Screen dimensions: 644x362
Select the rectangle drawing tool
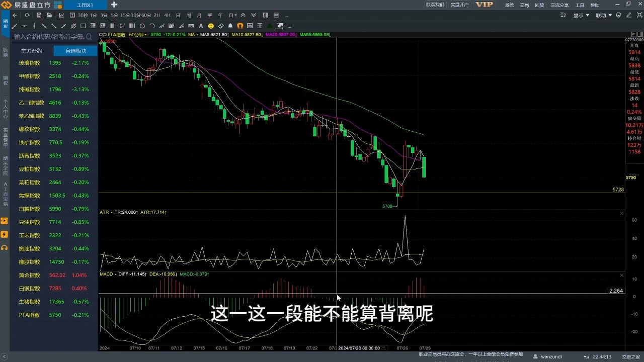pos(83,26)
